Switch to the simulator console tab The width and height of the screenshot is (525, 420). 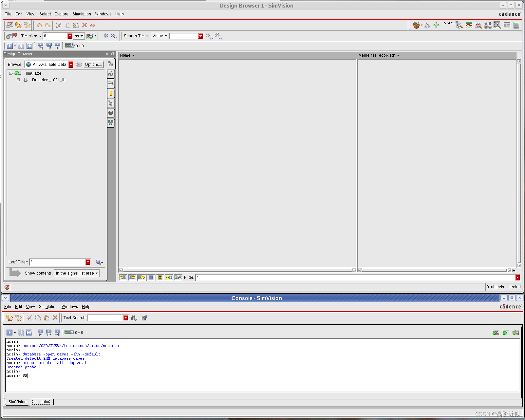point(41,402)
